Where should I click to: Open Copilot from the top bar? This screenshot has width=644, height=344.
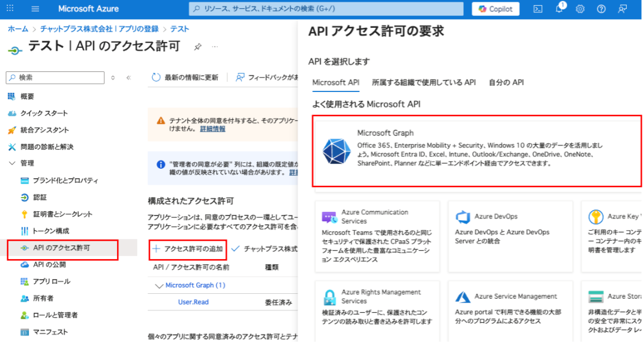pos(496,9)
